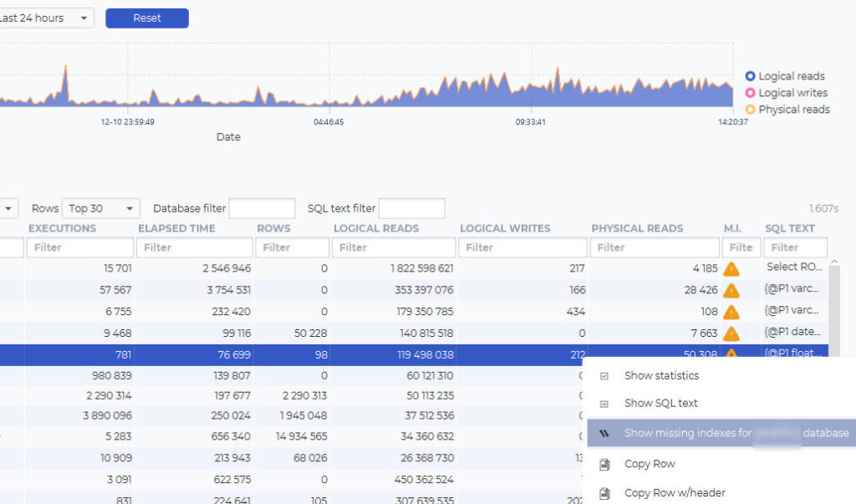This screenshot has width=856, height=504.
Task: Click missing index warning icon in 15 701 row
Action: click(x=731, y=268)
